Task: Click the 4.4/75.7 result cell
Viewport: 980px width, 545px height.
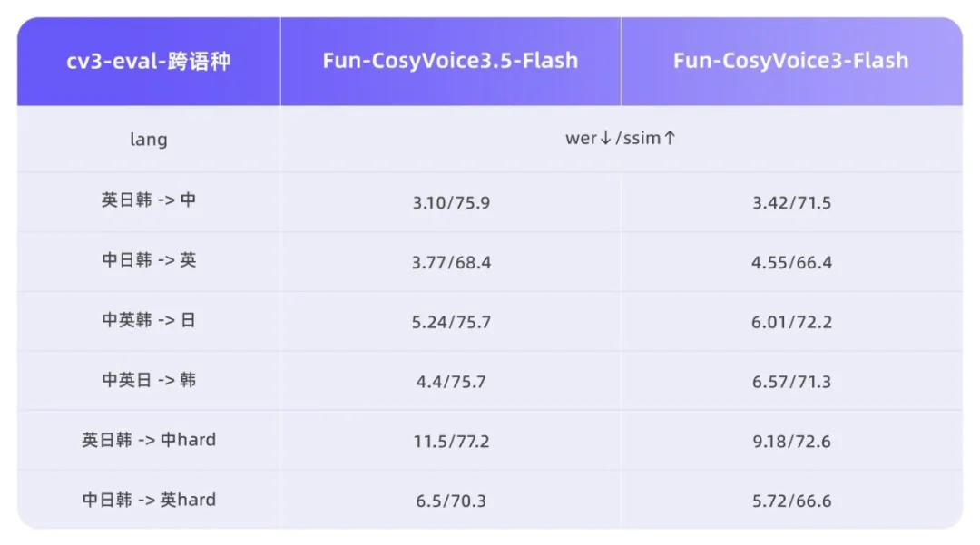Action: [x=450, y=382]
